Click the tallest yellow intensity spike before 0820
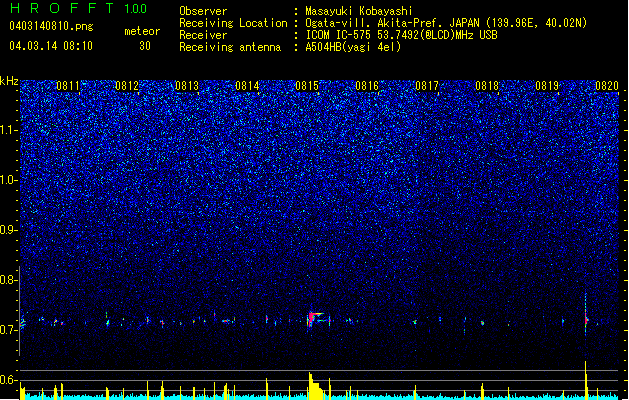 pyautogui.click(x=586, y=380)
